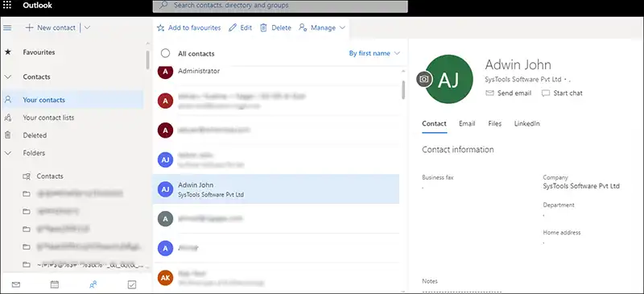The image size is (644, 294).
Task: Toggle the hamburger navigation menu
Action: [x=7, y=27]
